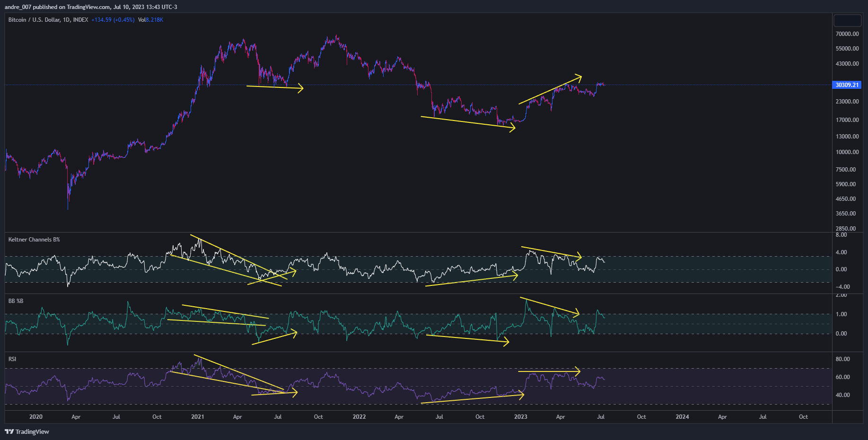The image size is (868, 440).
Task: Open the Keltner Channels B% indicator label
Action: tap(34, 240)
